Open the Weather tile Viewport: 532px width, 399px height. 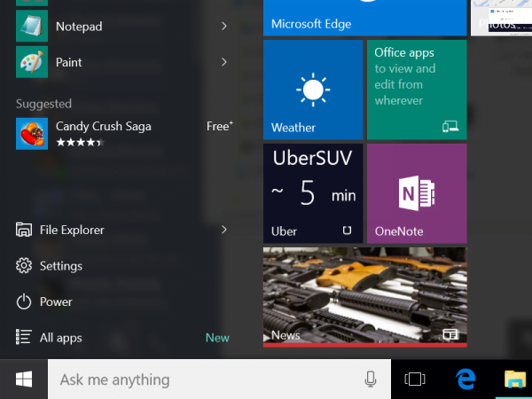[x=313, y=90]
